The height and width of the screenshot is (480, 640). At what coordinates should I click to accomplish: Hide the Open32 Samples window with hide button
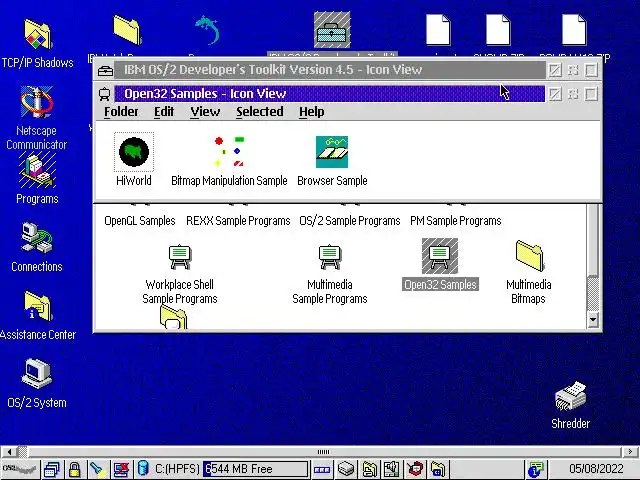(x=555, y=94)
